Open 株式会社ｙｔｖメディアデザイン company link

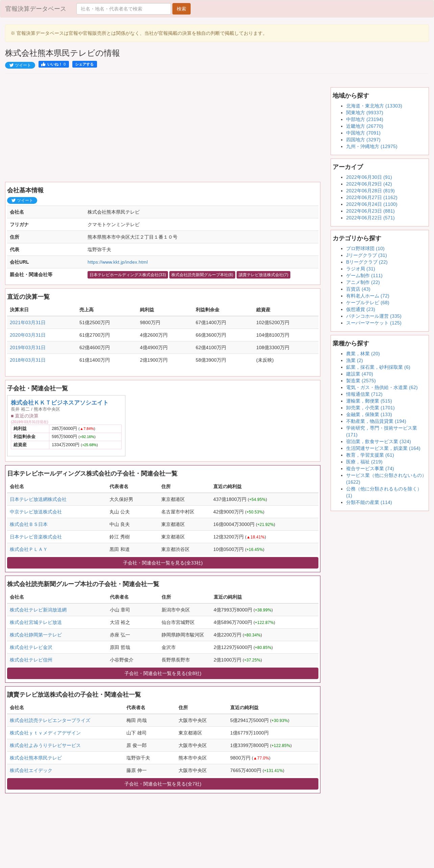pos(45,733)
